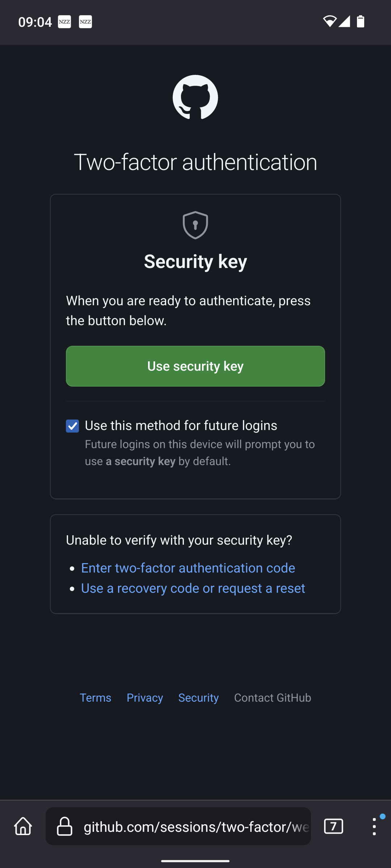The height and width of the screenshot is (868, 391).
Task: Open Enter two-factor authentication code option
Action: [188, 567]
